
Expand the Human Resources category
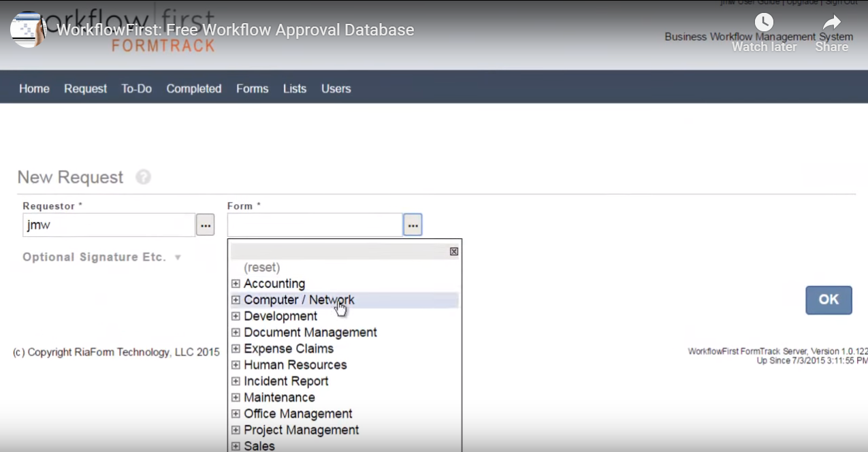click(236, 365)
